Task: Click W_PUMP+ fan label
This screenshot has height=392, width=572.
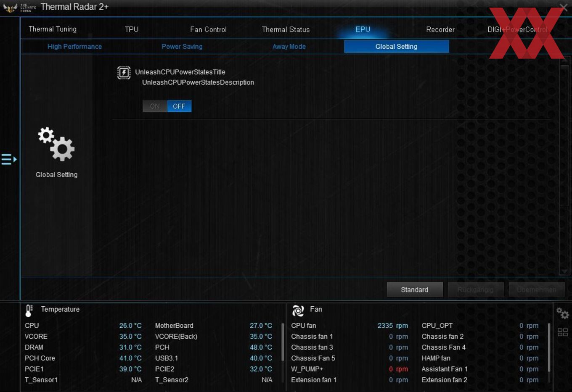Action: pos(307,369)
